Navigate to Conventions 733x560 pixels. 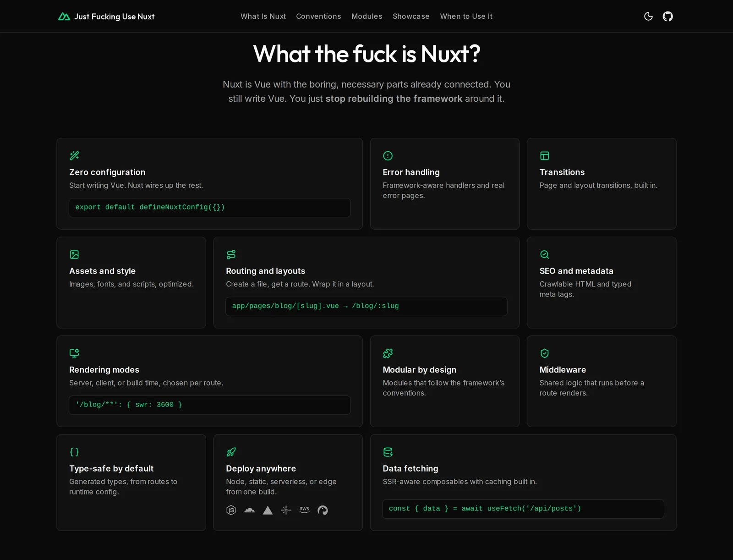[318, 16]
